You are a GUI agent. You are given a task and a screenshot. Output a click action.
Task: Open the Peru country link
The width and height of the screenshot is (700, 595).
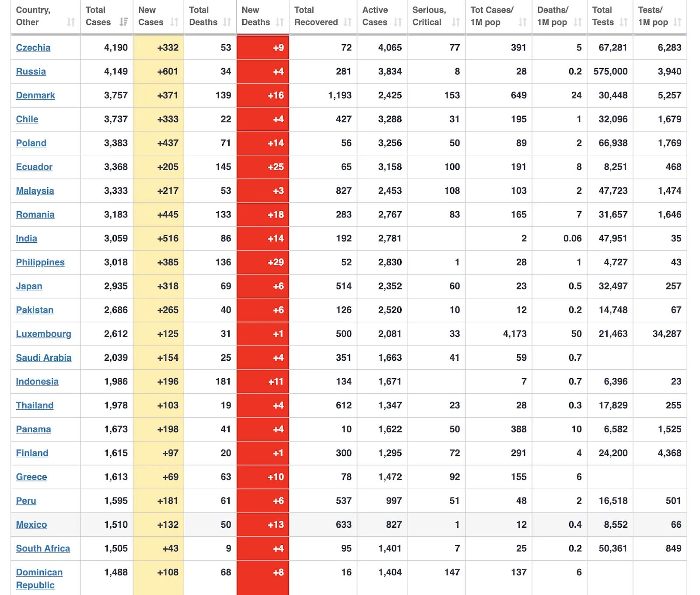[x=26, y=501]
